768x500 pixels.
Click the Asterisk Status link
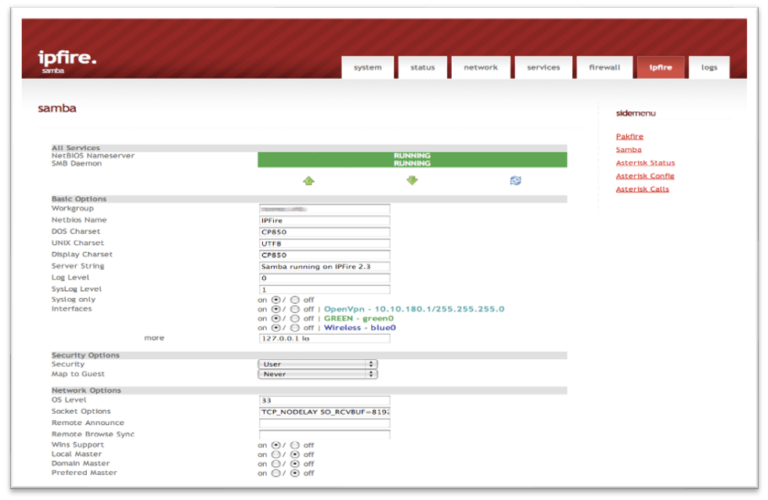tap(645, 162)
